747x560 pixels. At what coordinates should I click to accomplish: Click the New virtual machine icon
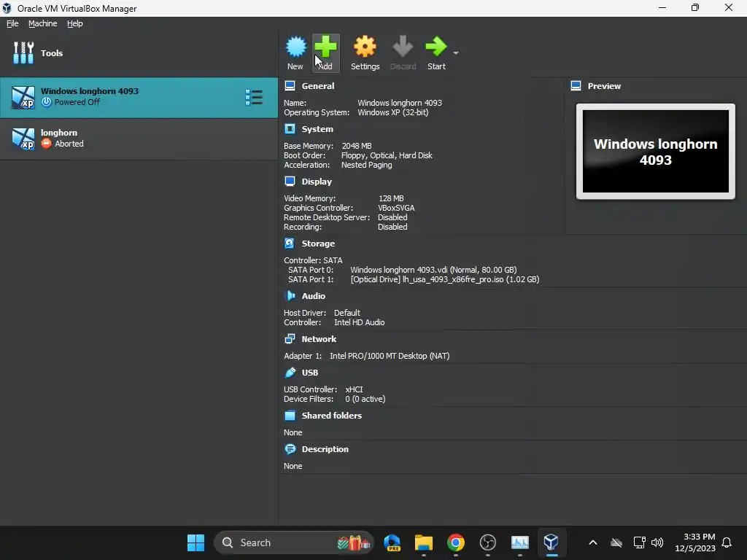[x=296, y=47]
